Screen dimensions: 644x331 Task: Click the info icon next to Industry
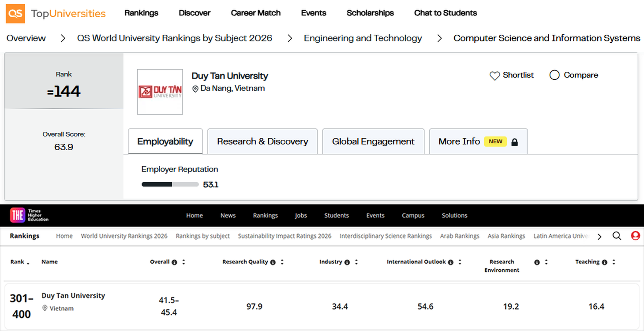click(347, 262)
